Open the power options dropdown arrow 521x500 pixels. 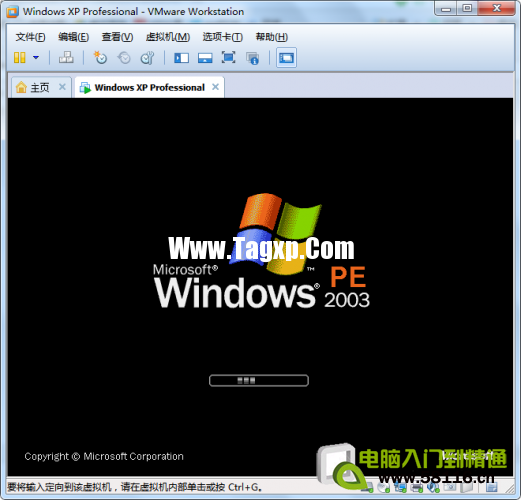tap(36, 58)
